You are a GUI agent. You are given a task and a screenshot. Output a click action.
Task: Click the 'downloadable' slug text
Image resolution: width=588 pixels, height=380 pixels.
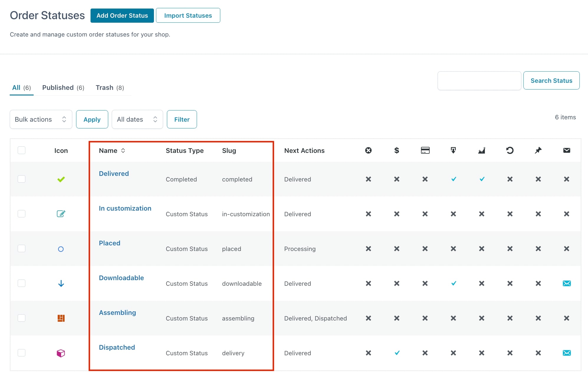[242, 284]
